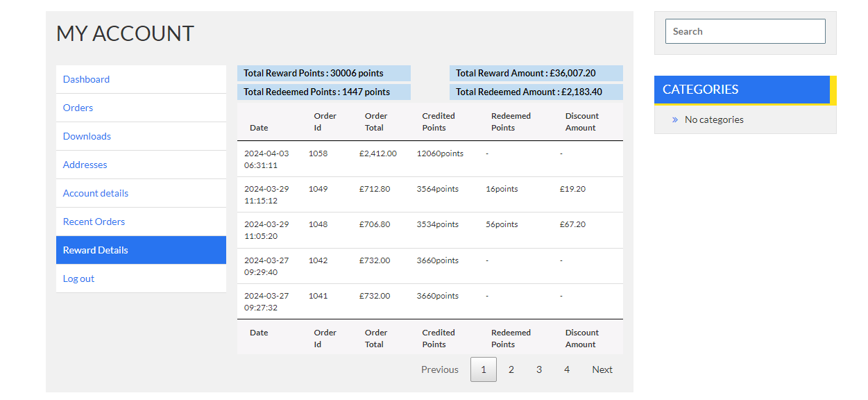Click the top Credited Points header
This screenshot has width=868, height=400.
439,122
